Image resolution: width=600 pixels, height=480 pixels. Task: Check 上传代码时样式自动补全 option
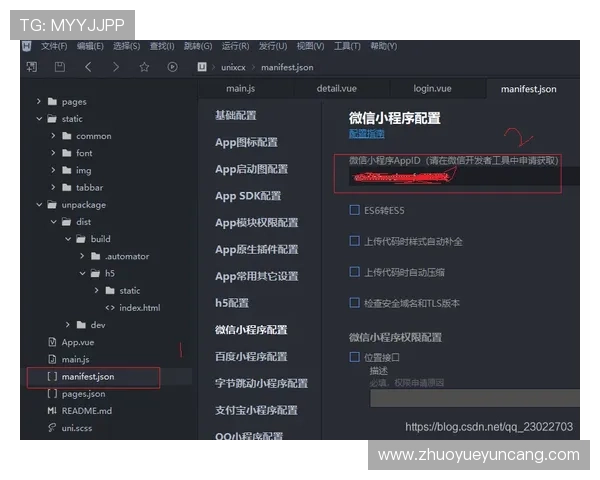pos(355,241)
